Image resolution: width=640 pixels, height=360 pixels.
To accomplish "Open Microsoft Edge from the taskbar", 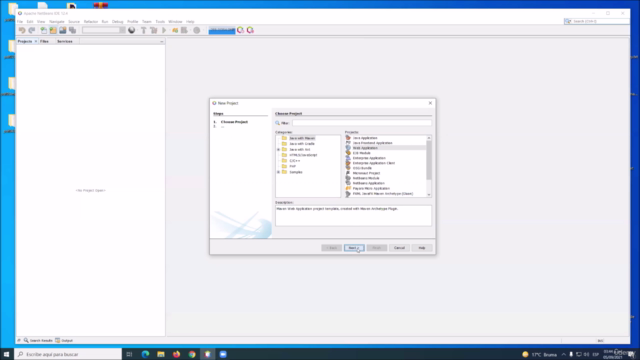I will coord(145,354).
